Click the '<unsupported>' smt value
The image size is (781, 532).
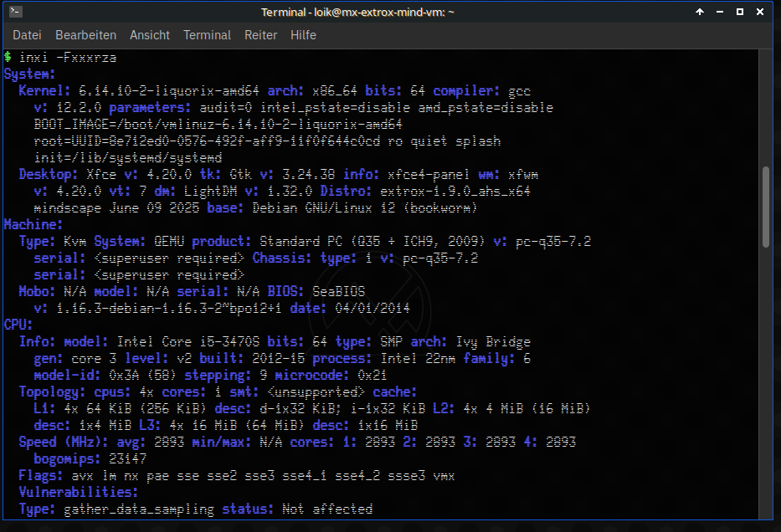tap(316, 392)
